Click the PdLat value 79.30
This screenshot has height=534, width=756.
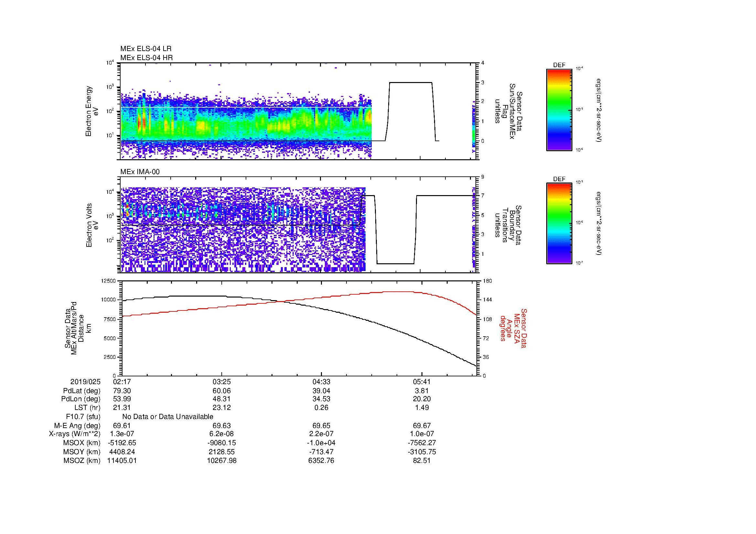[122, 391]
